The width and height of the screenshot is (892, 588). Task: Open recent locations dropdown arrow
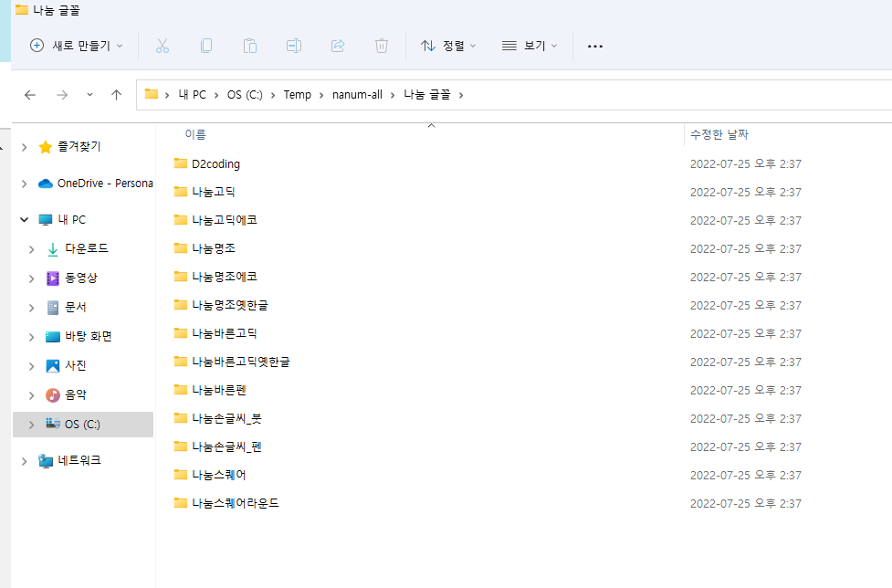point(89,95)
